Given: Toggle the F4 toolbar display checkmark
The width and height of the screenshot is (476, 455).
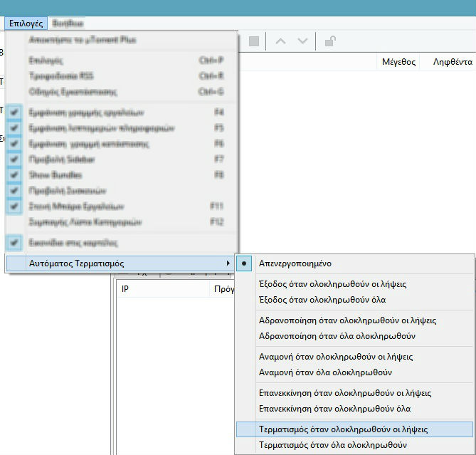Looking at the screenshot, I should point(14,113).
